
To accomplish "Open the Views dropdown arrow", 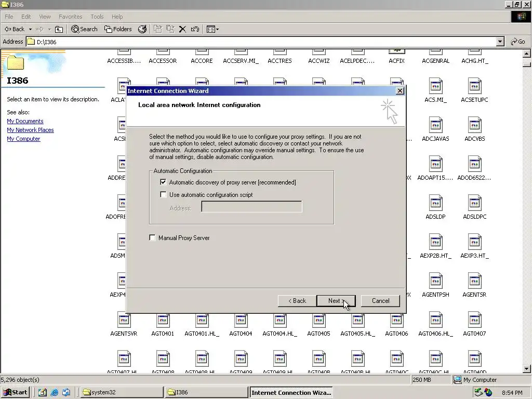I will 218,30.
